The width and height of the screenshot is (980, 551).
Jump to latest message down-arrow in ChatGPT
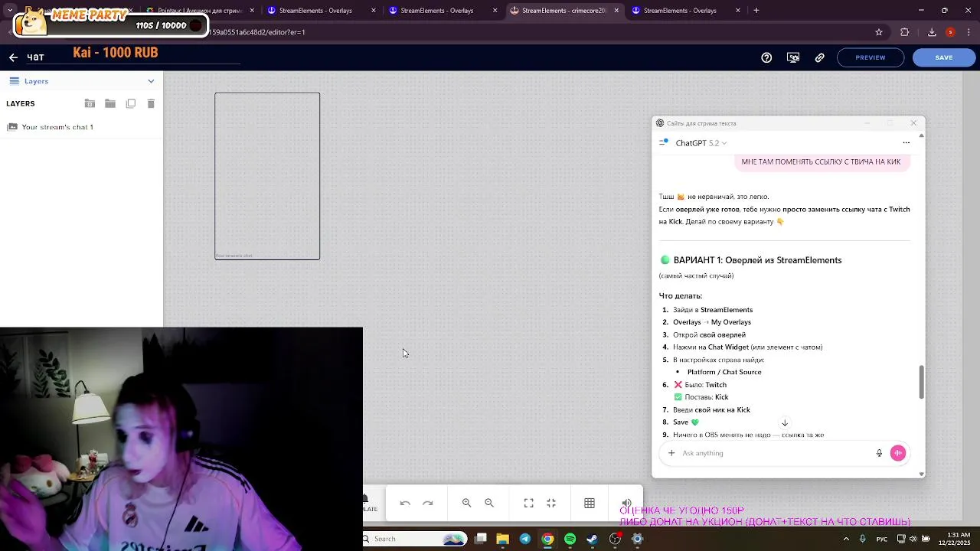785,422
